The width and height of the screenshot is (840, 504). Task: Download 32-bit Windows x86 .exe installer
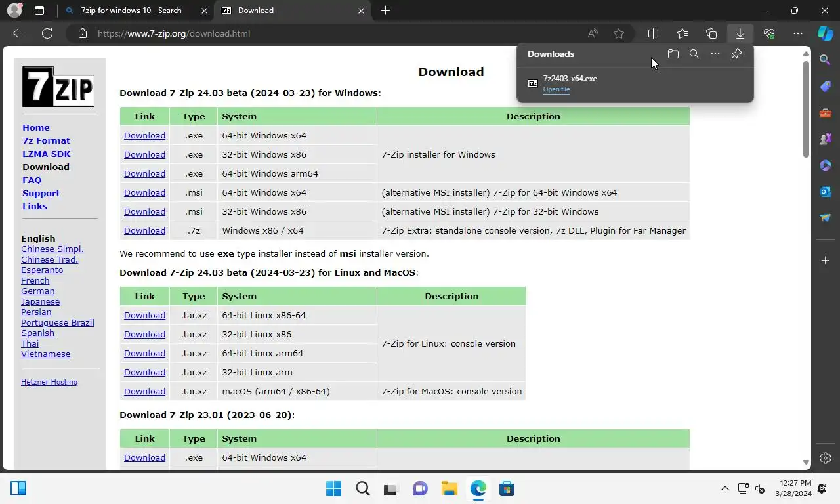point(144,154)
